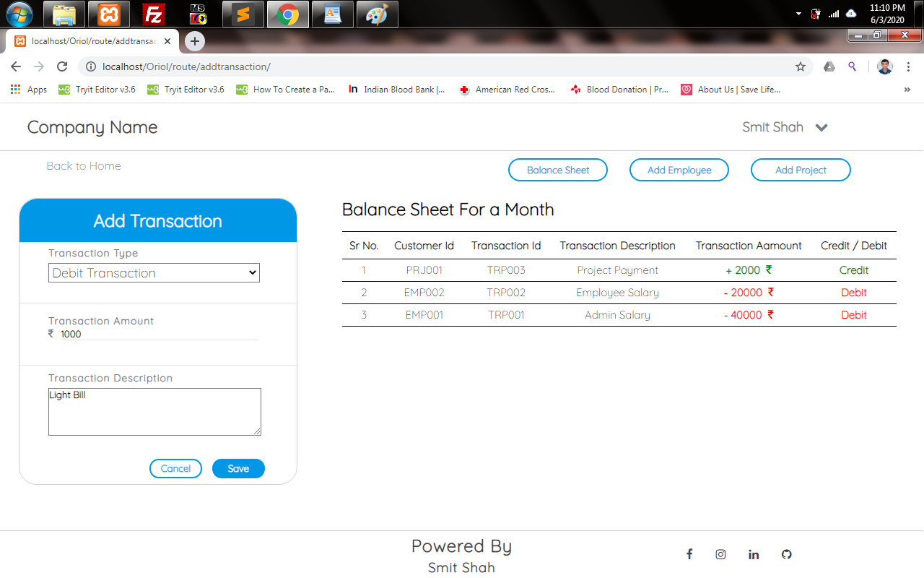This screenshot has width=924, height=578.
Task: Click the Balance Sheet button
Action: [x=558, y=170]
